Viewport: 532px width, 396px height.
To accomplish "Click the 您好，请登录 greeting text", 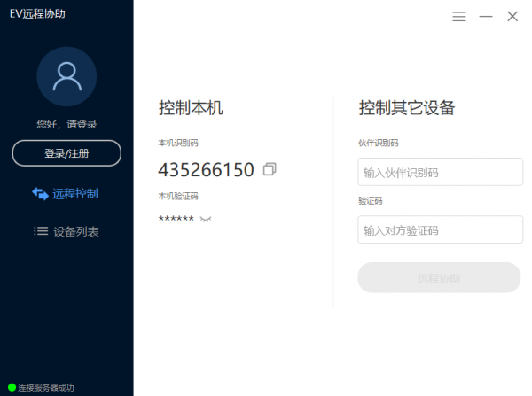I will point(66,124).
